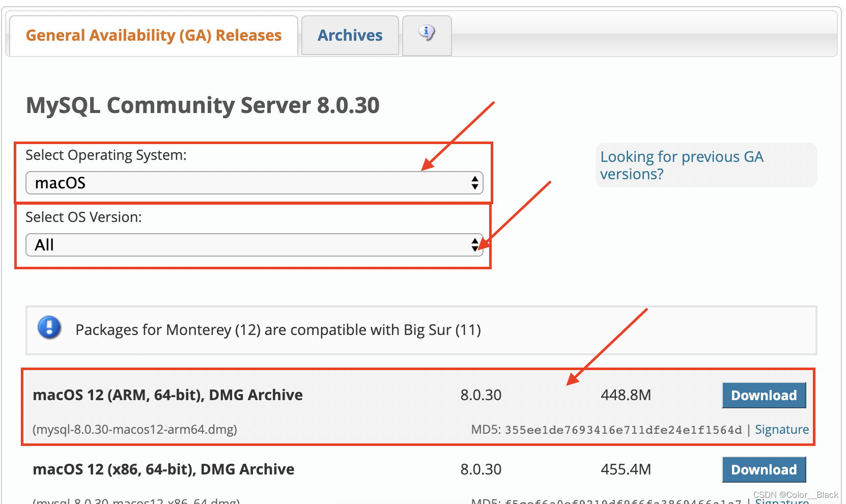Open the info bubble icon tab

click(x=427, y=35)
